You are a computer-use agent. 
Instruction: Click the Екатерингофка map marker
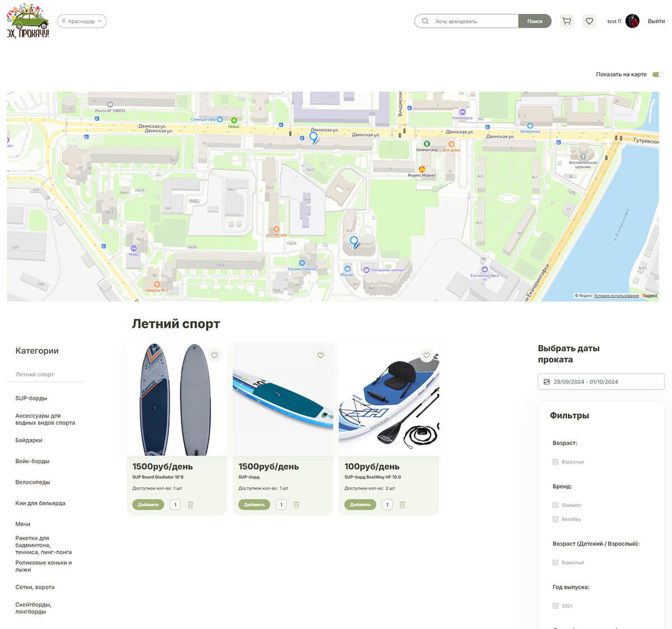coord(485,269)
